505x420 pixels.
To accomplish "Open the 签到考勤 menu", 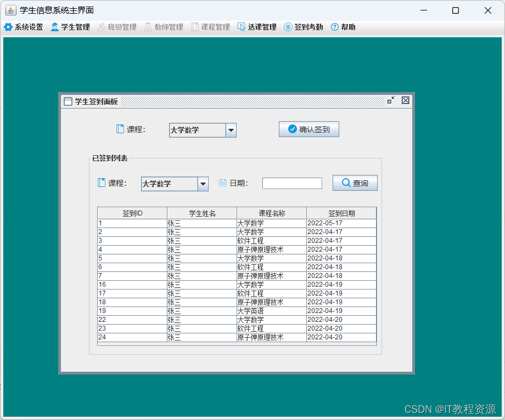I will [304, 27].
